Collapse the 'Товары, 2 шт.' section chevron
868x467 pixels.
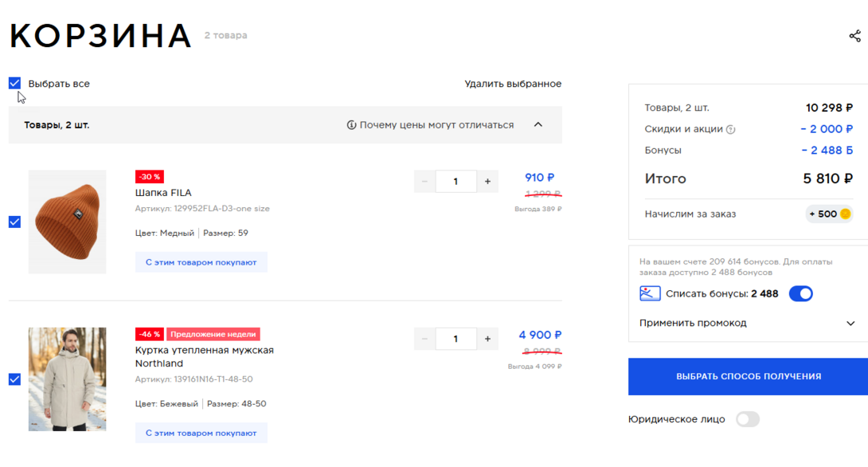pyautogui.click(x=538, y=125)
